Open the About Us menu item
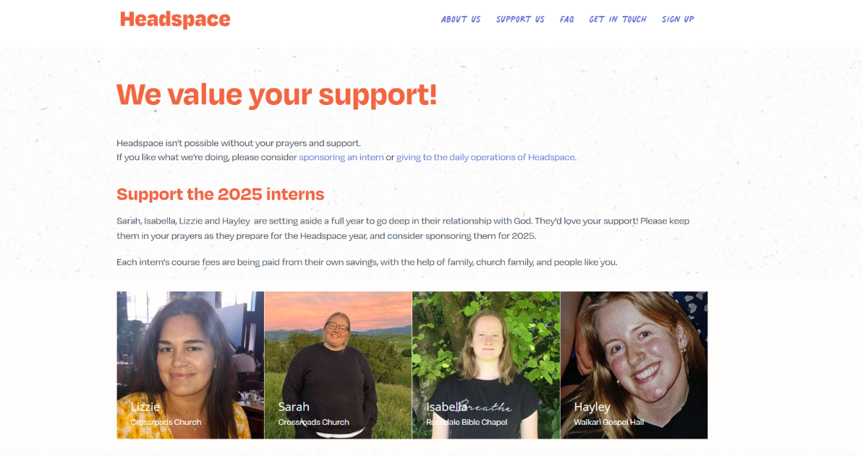 click(x=461, y=20)
